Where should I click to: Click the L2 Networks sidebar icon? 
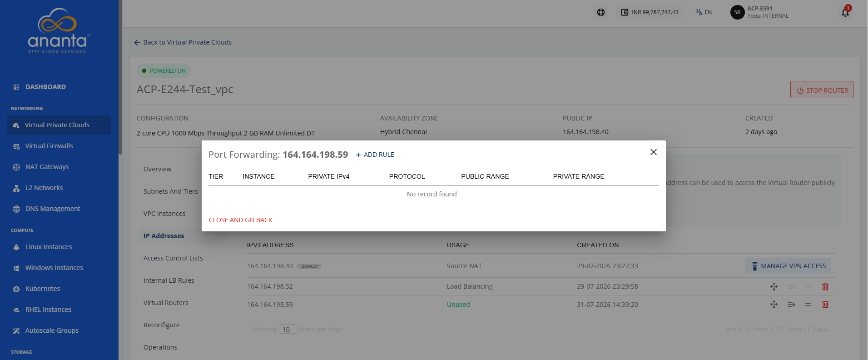coord(16,188)
